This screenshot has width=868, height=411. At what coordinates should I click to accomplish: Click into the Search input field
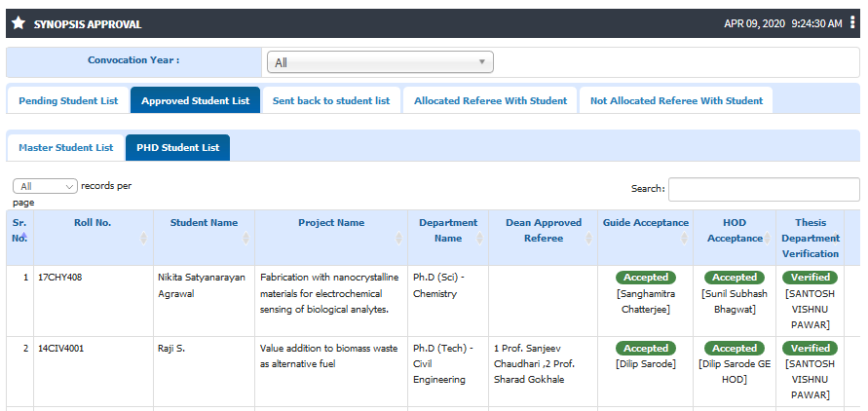(x=764, y=189)
